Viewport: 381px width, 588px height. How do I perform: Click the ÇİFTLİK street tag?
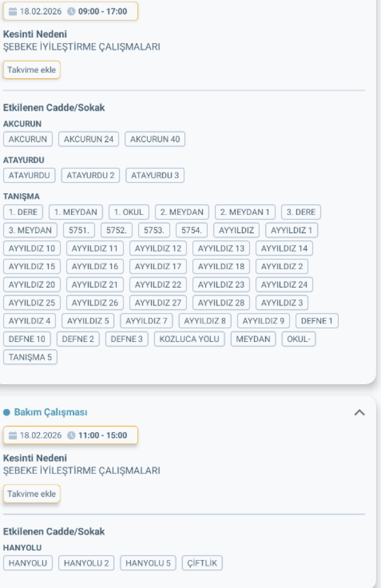(x=202, y=563)
